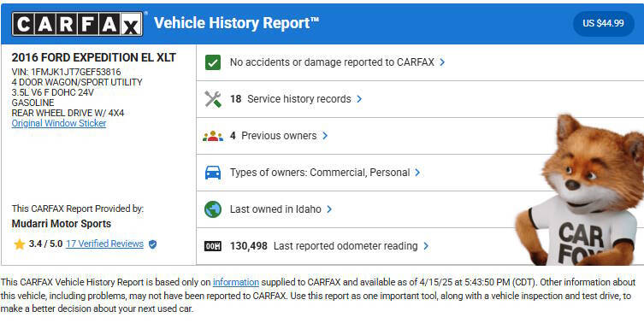Open the information link in disclaimer
Viewport: 644px width, 329px height.
(x=236, y=283)
